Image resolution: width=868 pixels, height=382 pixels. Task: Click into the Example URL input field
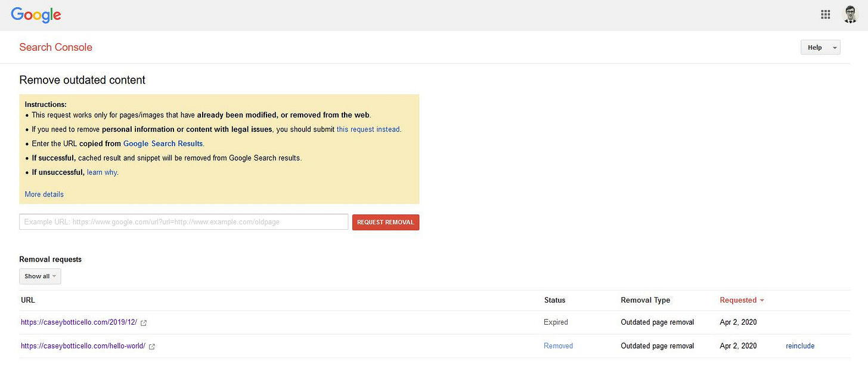point(184,222)
